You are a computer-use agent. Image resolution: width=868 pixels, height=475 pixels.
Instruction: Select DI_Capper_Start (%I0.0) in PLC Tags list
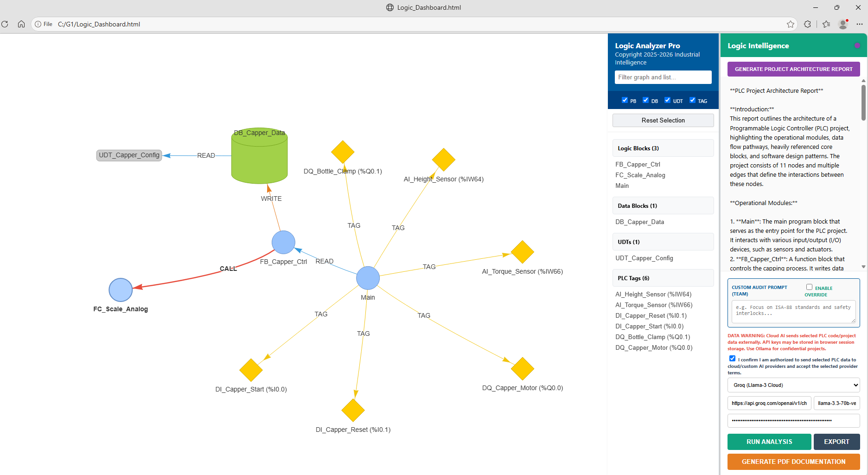[649, 326]
